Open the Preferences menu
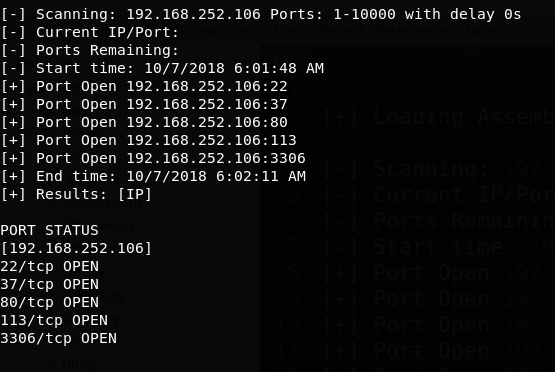Viewport: 555px width, 372px height. 414,31
